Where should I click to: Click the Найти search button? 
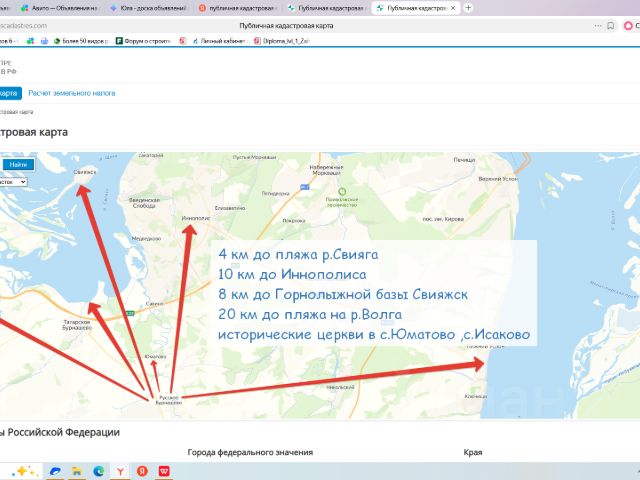[18, 164]
